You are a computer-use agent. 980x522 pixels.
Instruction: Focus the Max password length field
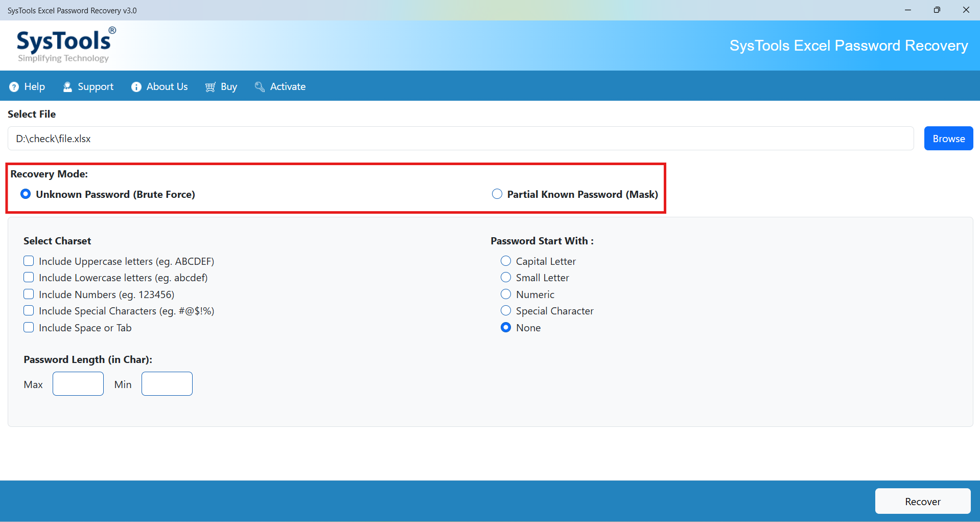78,384
